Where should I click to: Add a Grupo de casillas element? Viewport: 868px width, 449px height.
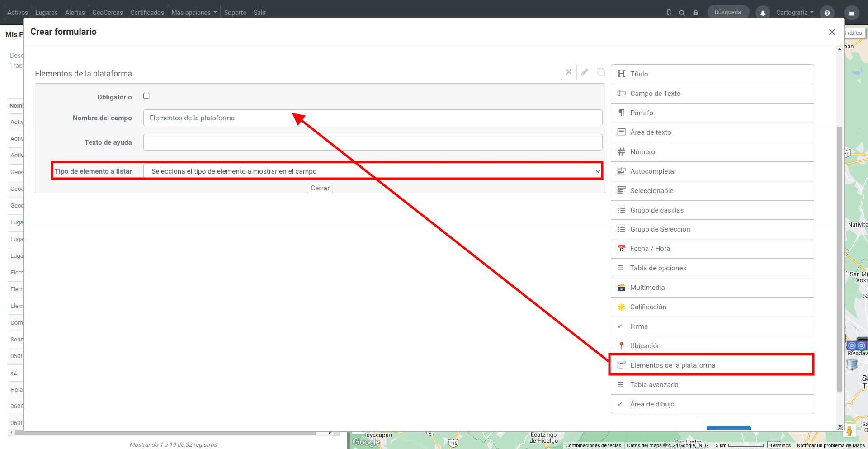(712, 210)
